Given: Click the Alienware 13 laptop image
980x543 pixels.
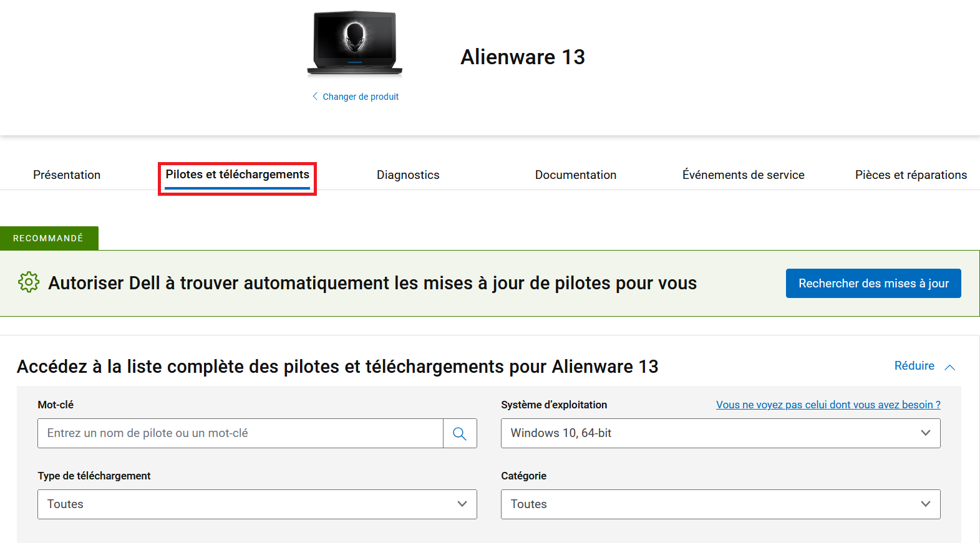Looking at the screenshot, I should coord(355,43).
